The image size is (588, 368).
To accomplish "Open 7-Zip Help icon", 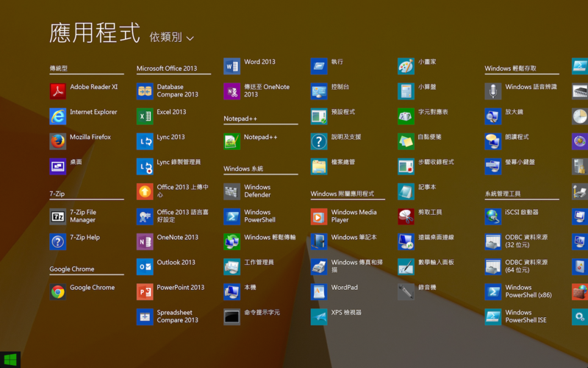I will [x=58, y=242].
